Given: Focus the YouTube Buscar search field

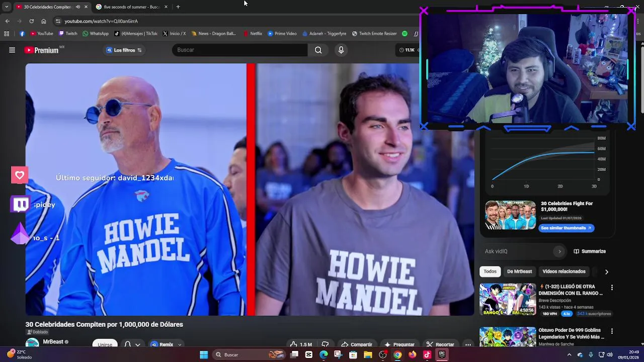Looking at the screenshot, I should (x=240, y=50).
